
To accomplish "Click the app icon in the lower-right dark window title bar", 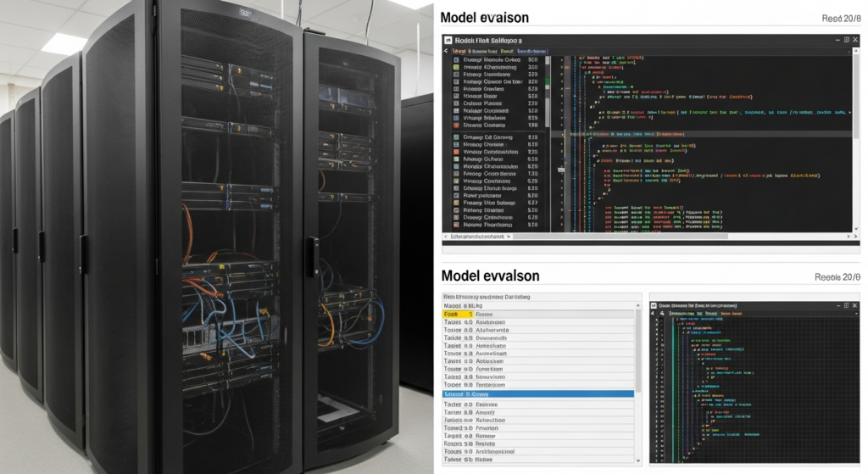I will pyautogui.click(x=654, y=305).
